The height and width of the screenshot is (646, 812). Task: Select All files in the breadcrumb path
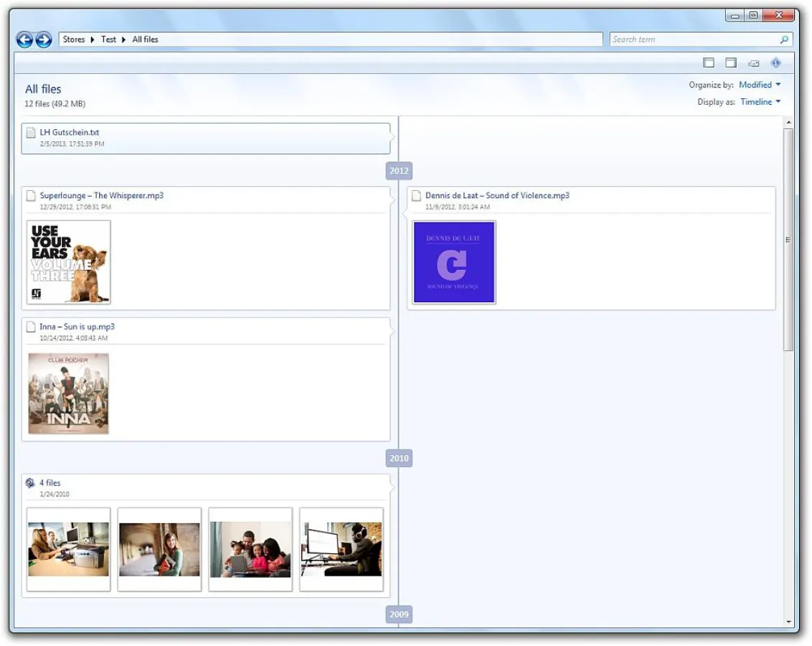[x=145, y=39]
